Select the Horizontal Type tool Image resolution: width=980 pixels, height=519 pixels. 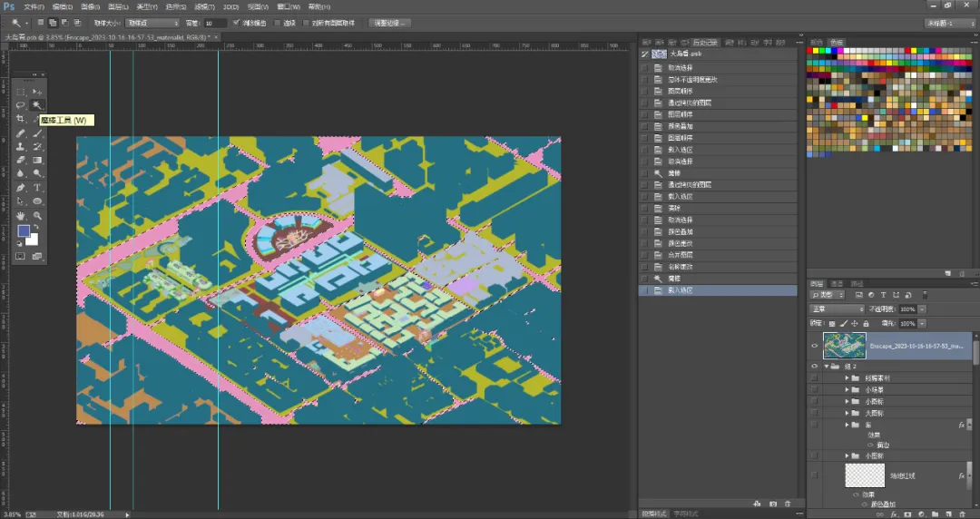click(37, 188)
